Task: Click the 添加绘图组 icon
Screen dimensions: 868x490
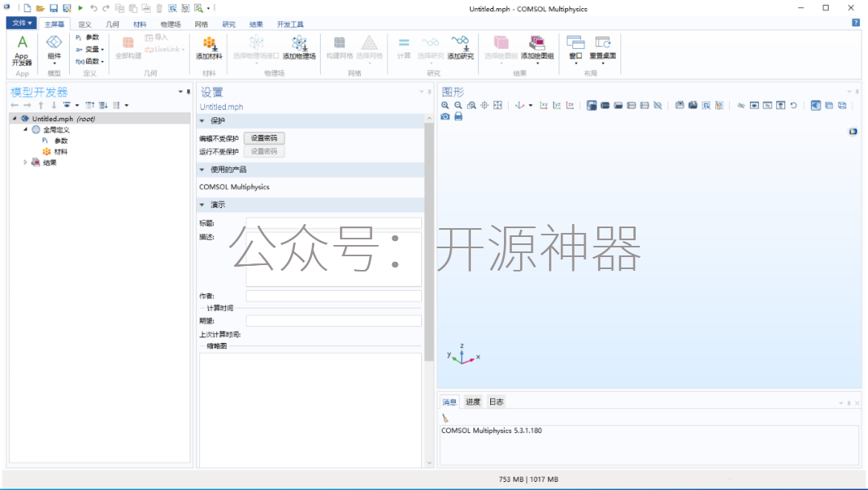Action: (x=537, y=50)
